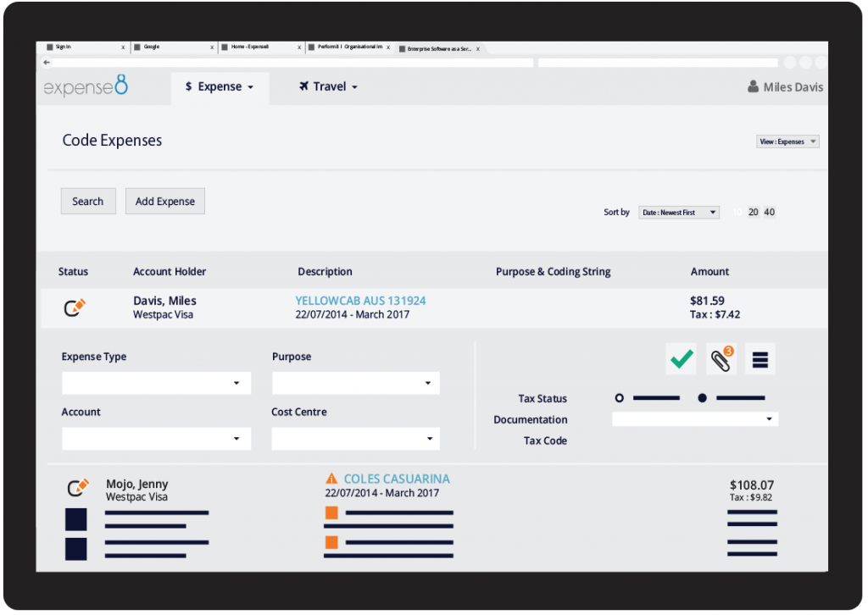
Task: Click the edit status icon on the YELLOWCAB row
Action: (x=74, y=307)
